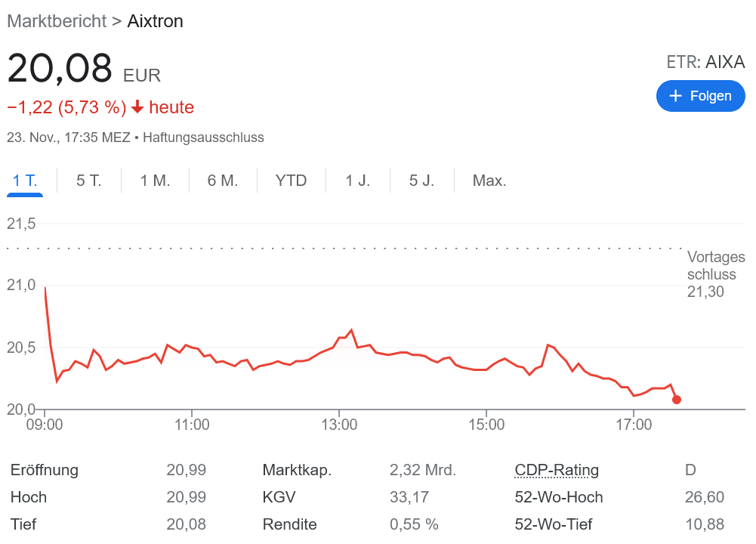Viewport: 756px width, 544px height.
Task: Switch to the 5 J. history
Action: (421, 180)
